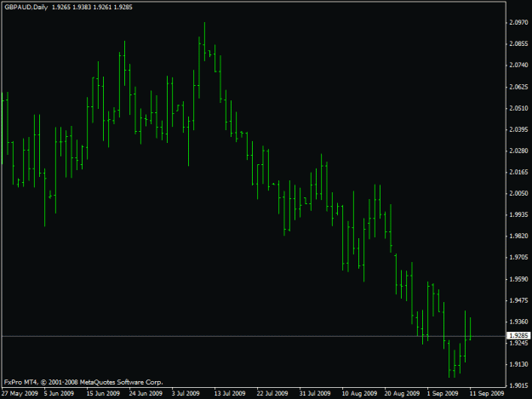The image size is (532, 399).
Task: Click the 1.9245 price axis label
Action: [x=518, y=343]
